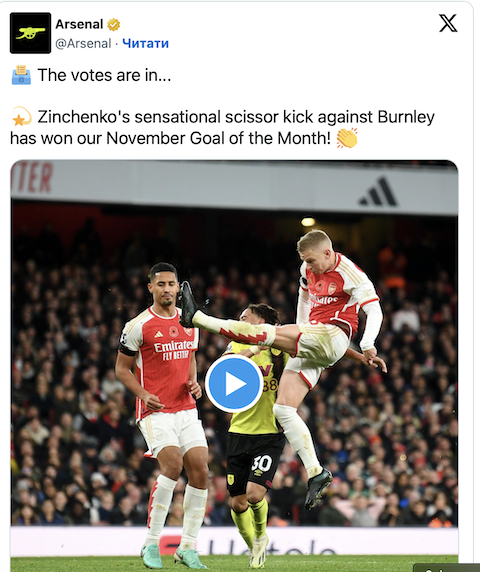Click the Adidas logo on the stadium banner
Viewport: 480px width, 572px height.
pyautogui.click(x=378, y=192)
